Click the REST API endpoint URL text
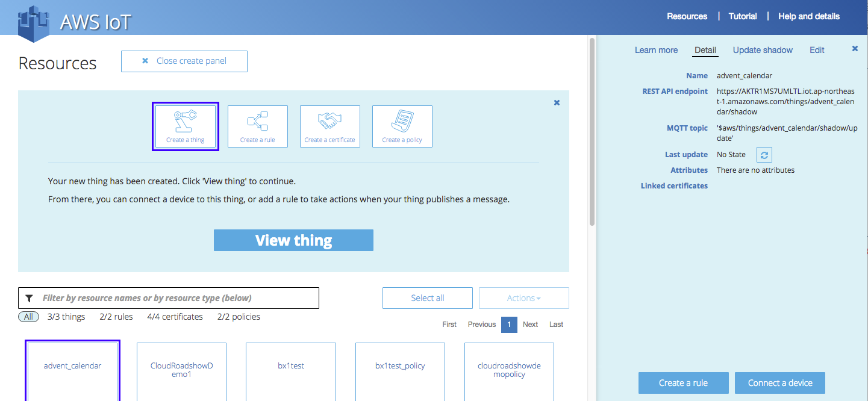868x401 pixels. [785, 102]
